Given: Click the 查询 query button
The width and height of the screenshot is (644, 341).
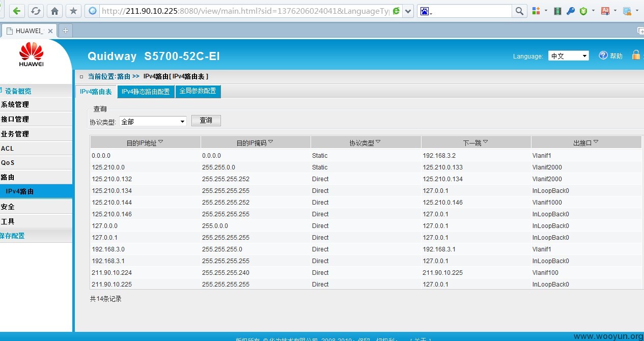Looking at the screenshot, I should pyautogui.click(x=206, y=121).
